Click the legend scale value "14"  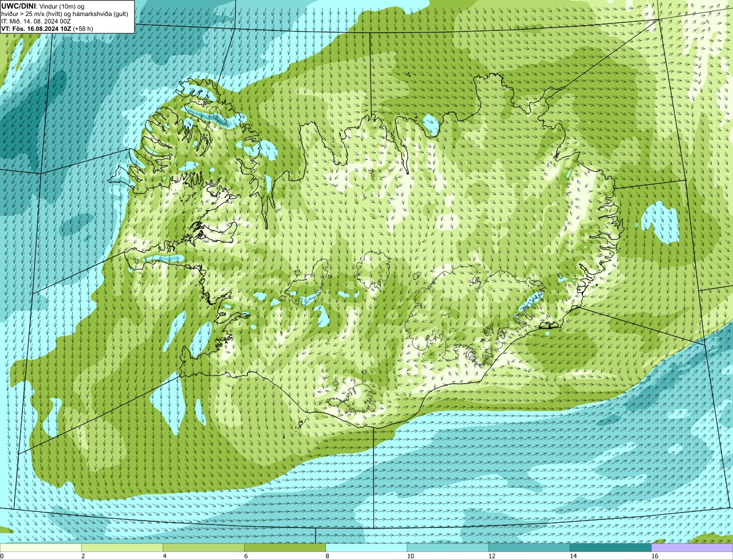pyautogui.click(x=573, y=556)
